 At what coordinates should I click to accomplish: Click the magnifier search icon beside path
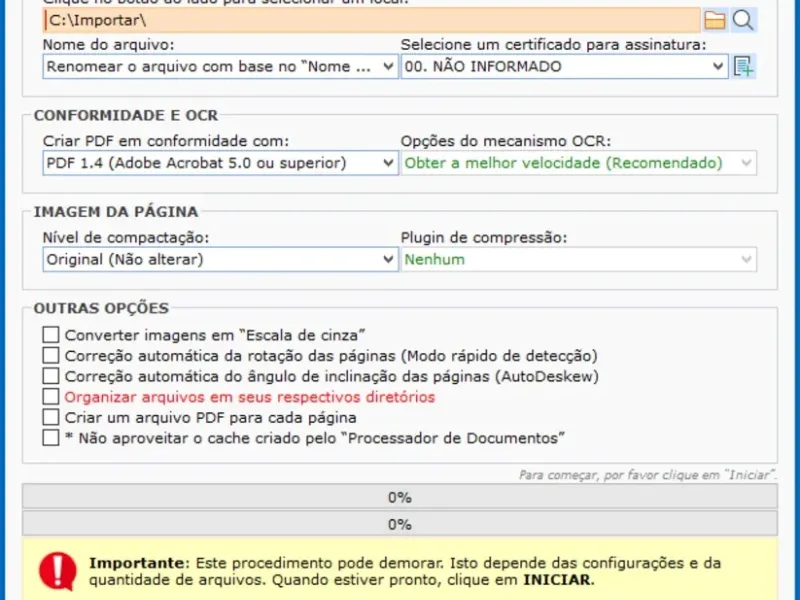[743, 20]
